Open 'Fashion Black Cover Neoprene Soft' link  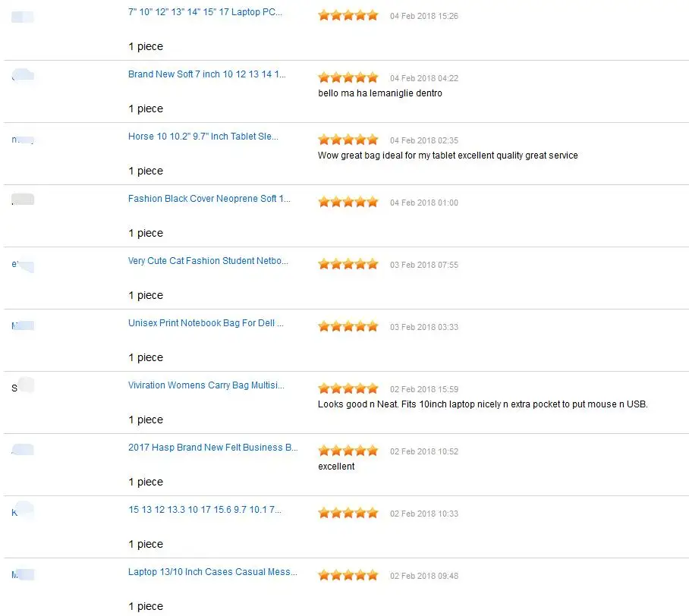tap(209, 199)
